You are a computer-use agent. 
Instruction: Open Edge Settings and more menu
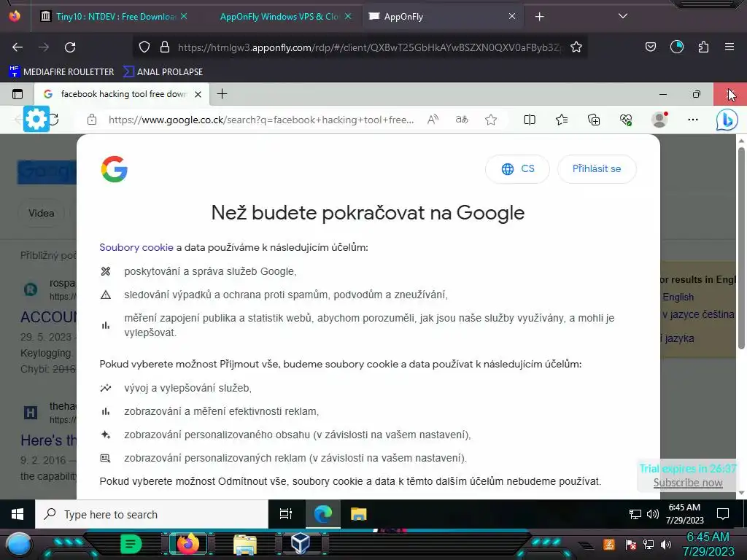(x=693, y=120)
